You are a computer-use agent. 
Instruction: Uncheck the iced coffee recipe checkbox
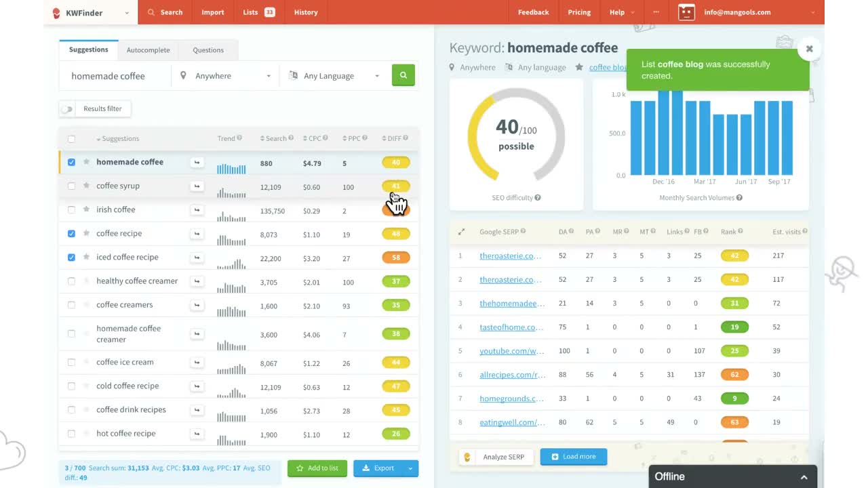71,257
